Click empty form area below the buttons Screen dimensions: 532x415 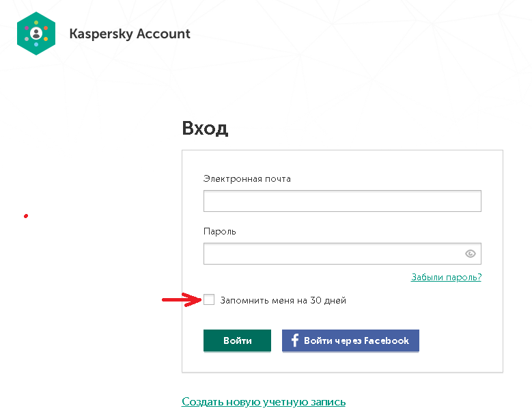tap(341, 362)
